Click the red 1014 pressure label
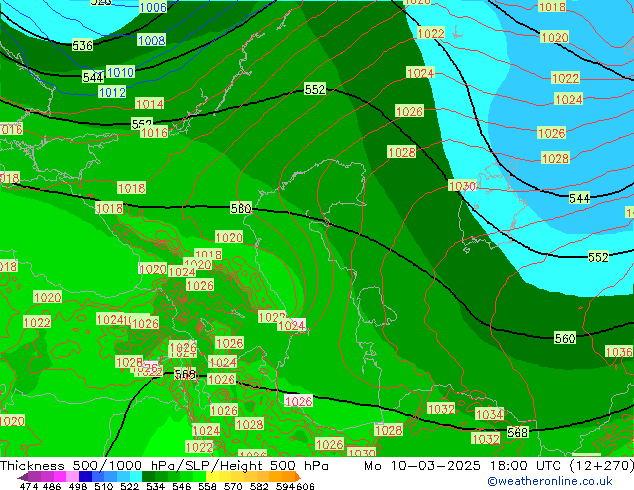Screen dimensions: 634x490 (x=150, y=104)
